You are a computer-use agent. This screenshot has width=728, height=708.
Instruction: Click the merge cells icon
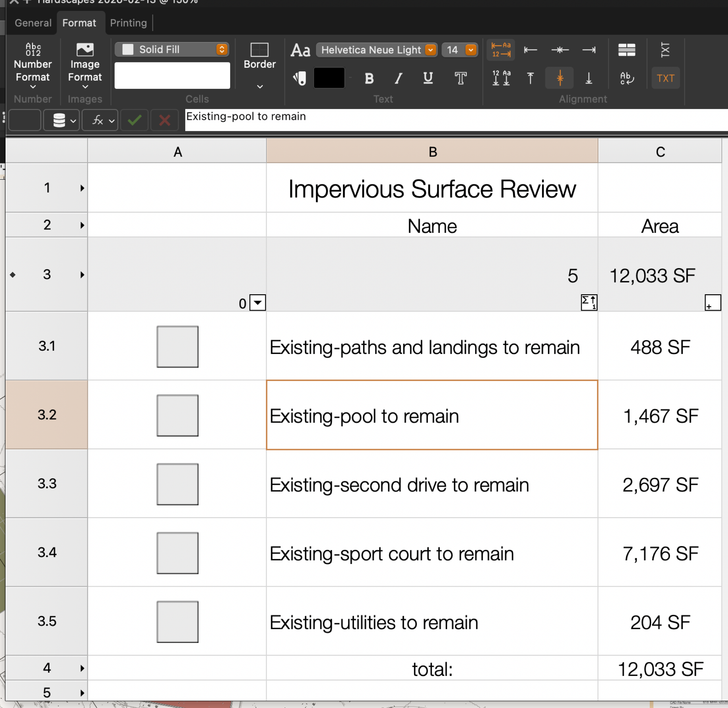click(627, 50)
